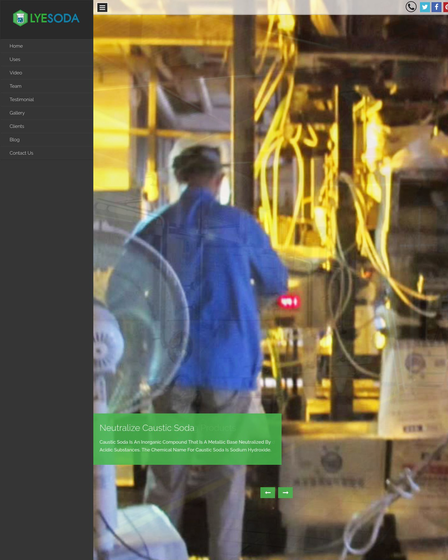
Task: Select Clients in the sidebar
Action: pos(46,126)
